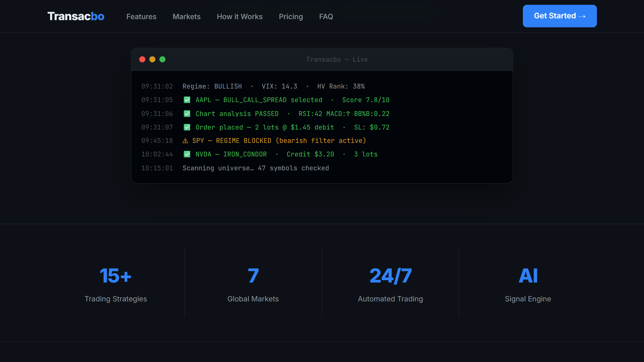Click NVDA — IRON_CONDOR text
644x362 pixels.
[231, 154]
